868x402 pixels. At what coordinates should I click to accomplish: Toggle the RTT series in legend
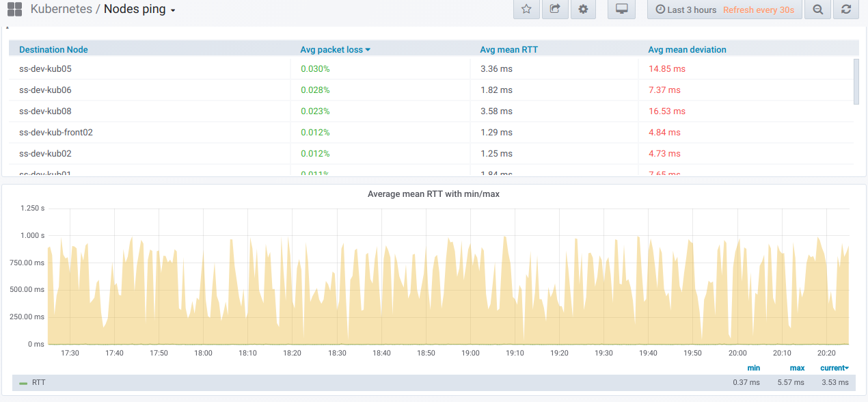[x=39, y=382]
